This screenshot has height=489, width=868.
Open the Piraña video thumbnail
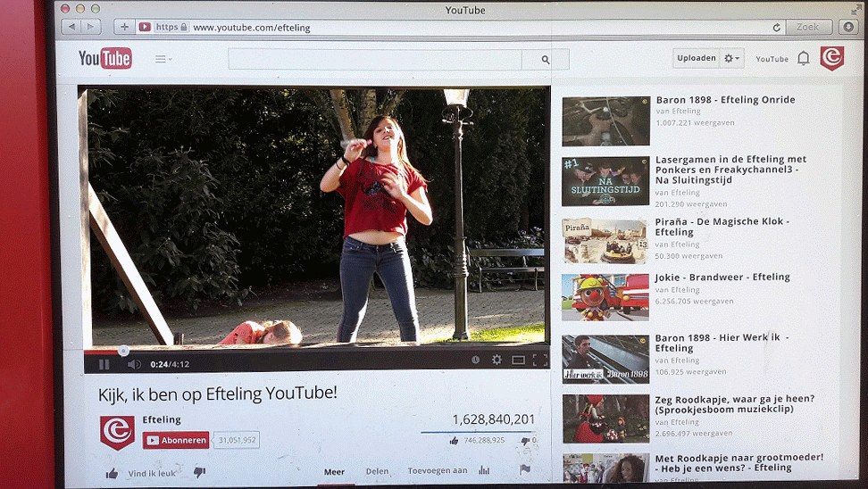coord(605,241)
